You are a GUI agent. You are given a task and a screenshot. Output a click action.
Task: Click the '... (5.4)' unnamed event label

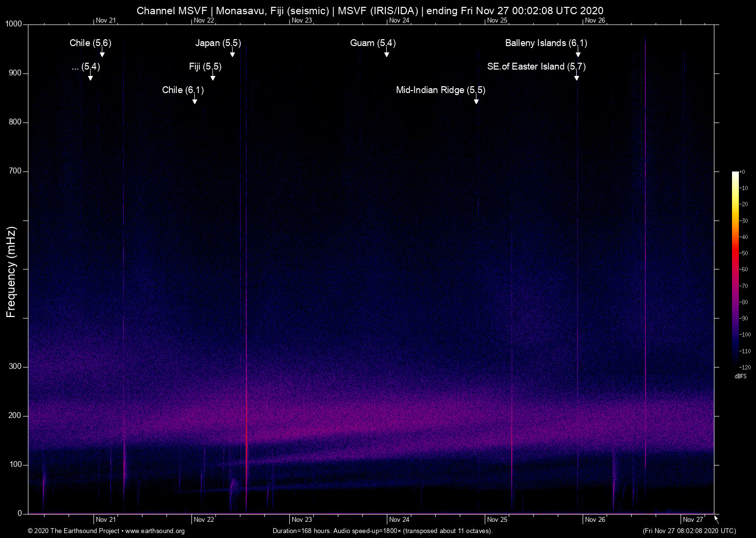[x=86, y=67]
